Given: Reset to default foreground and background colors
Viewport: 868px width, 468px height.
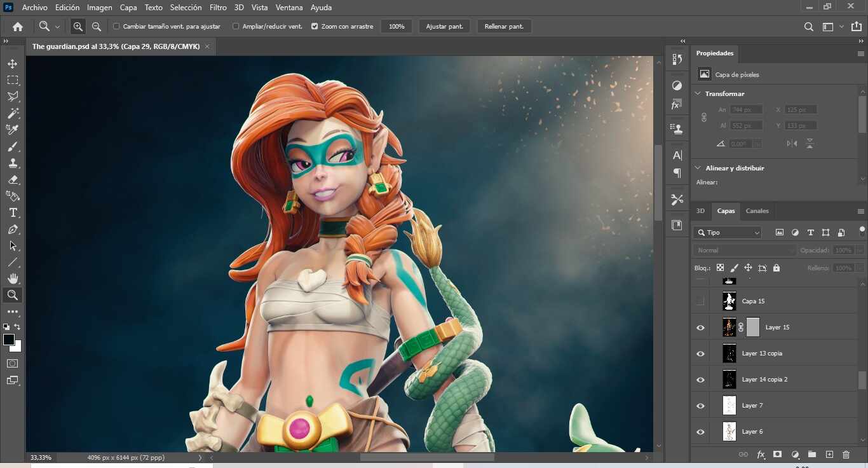Looking at the screenshot, I should 6,327.
